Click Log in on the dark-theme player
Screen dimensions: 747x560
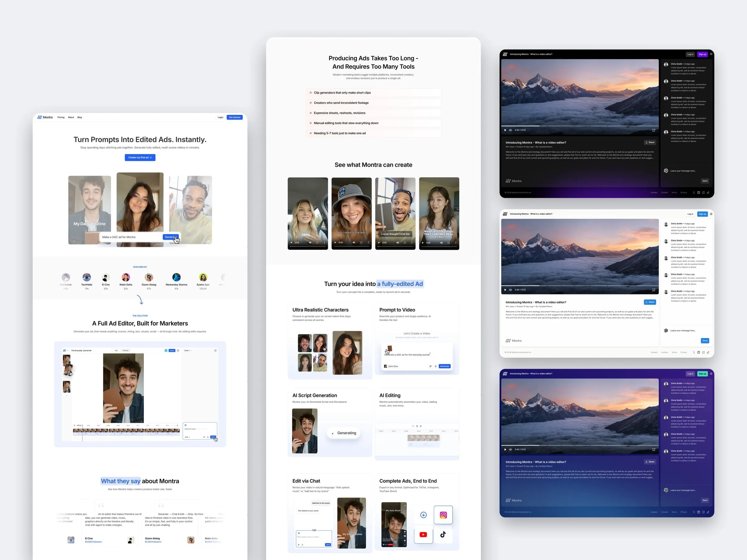[690, 54]
